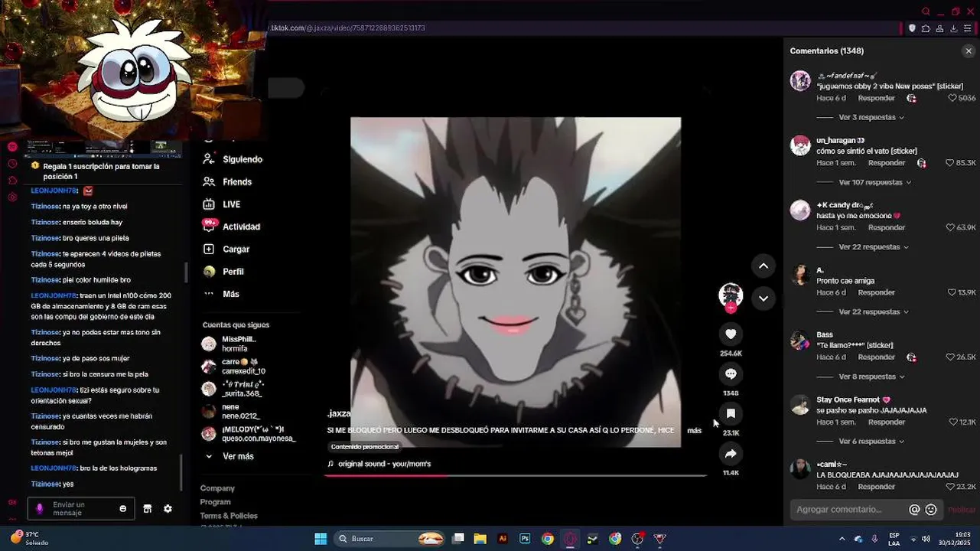The height and width of the screenshot is (551, 980).
Task: Reply to the 'juguemos obby' comment
Action: (x=876, y=99)
